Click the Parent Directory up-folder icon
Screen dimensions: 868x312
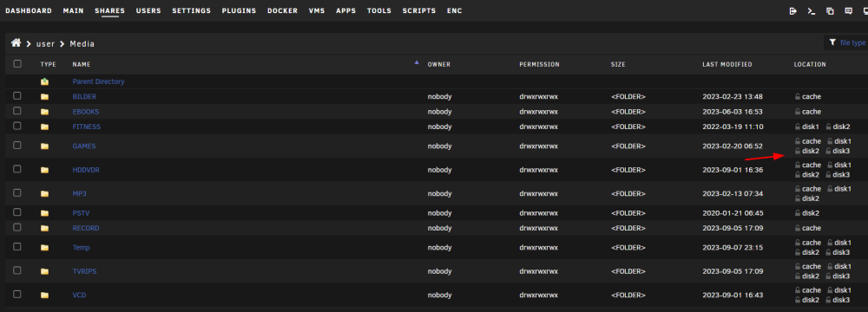coord(45,81)
